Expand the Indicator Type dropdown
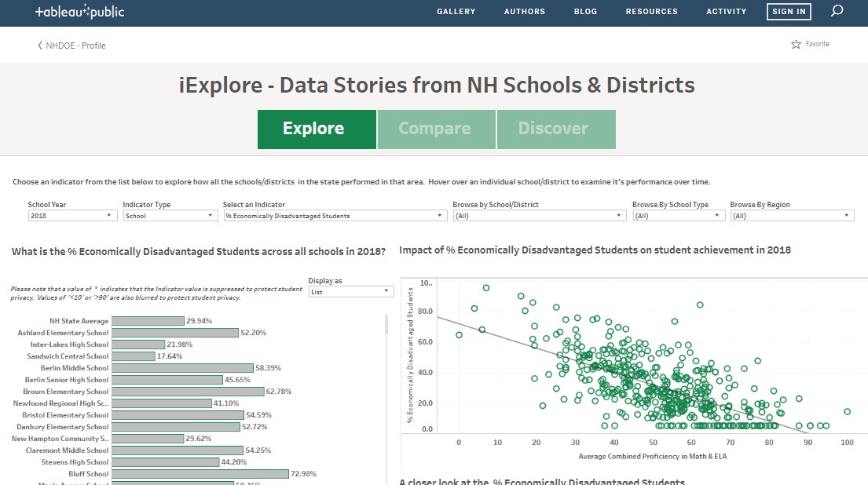 coord(170,216)
